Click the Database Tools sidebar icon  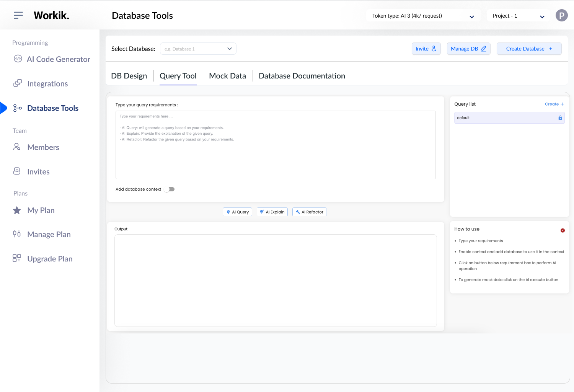tap(18, 108)
